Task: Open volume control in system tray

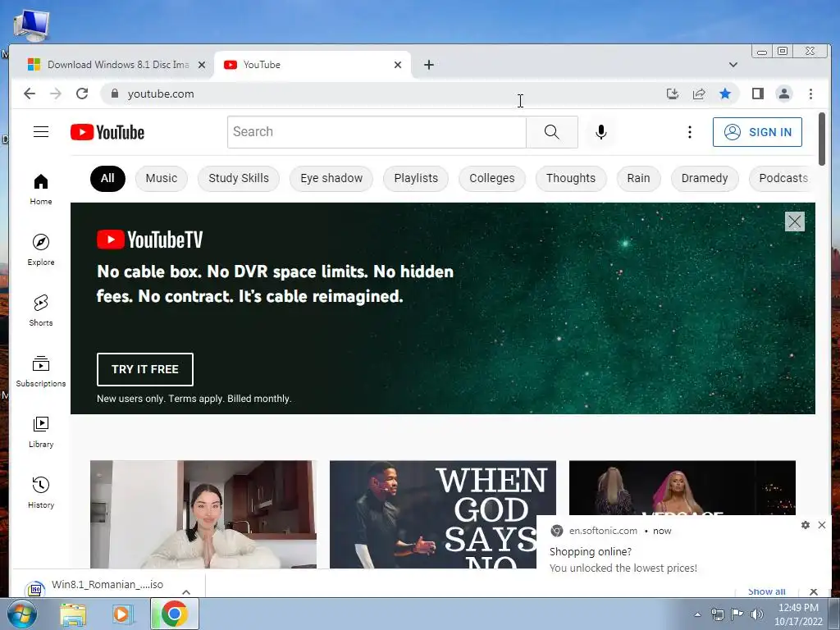Action: (756, 614)
